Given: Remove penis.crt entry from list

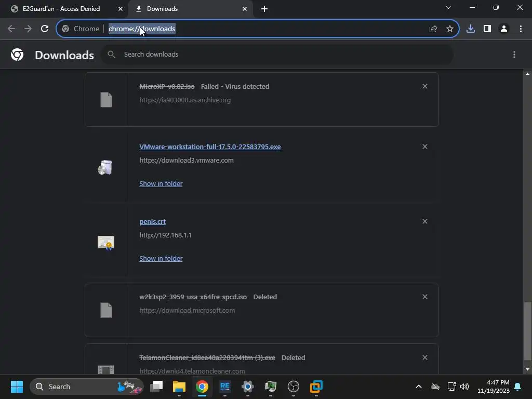Looking at the screenshot, I should tap(425, 221).
